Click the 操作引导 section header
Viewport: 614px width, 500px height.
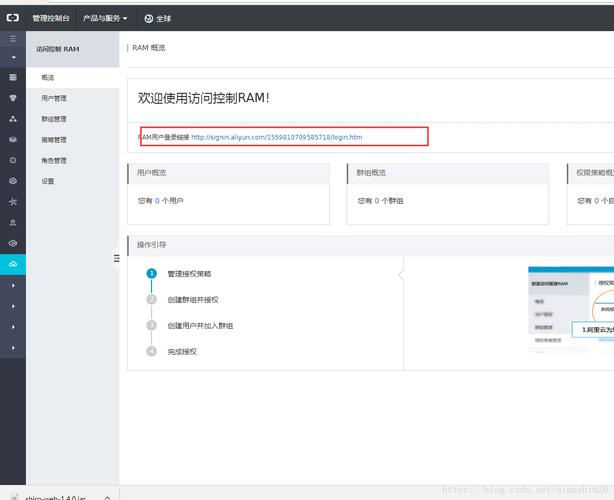(371, 245)
